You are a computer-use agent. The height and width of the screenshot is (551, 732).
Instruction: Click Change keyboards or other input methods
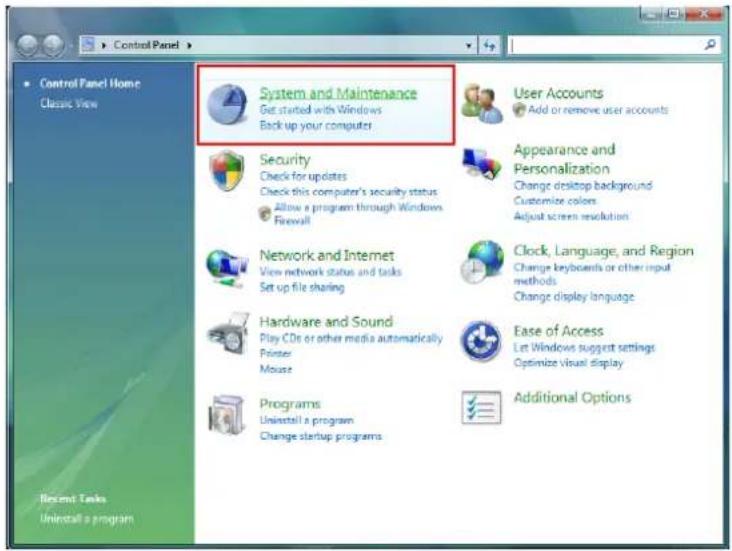coord(592,274)
